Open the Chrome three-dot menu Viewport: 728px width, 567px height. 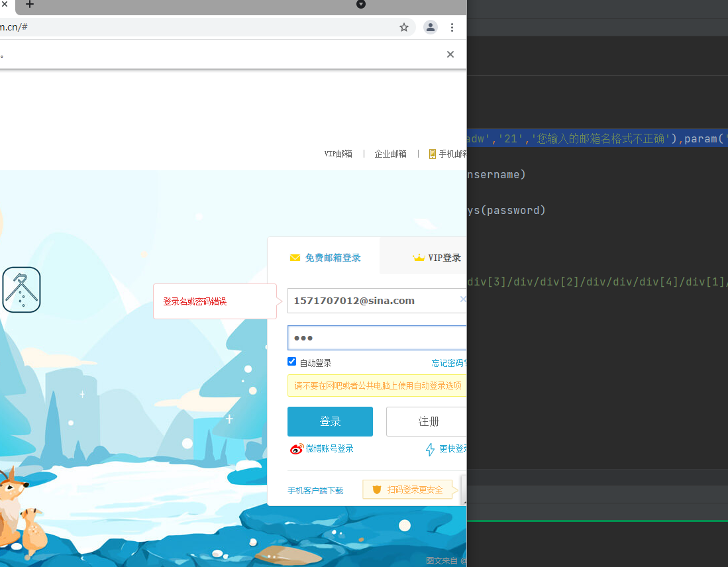(x=452, y=27)
